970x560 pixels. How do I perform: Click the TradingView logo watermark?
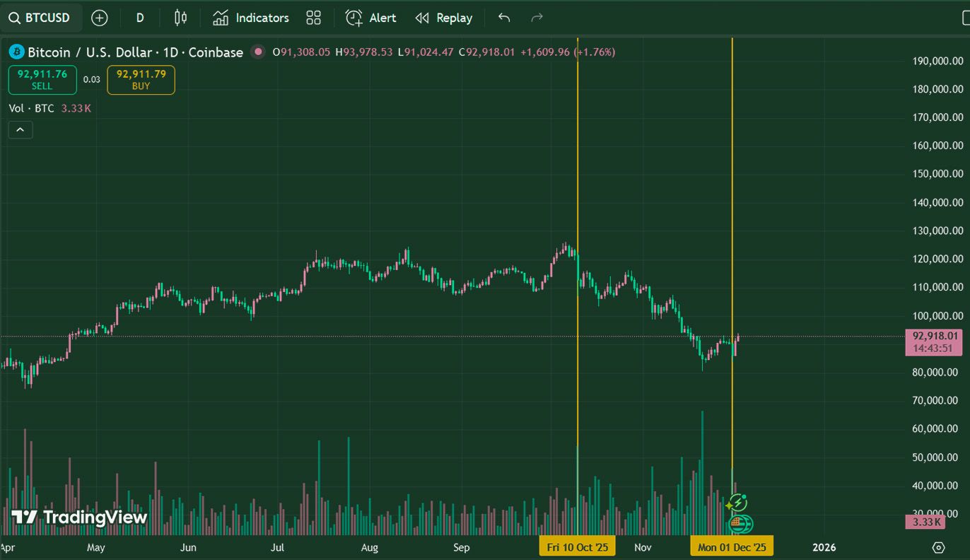(x=78, y=517)
